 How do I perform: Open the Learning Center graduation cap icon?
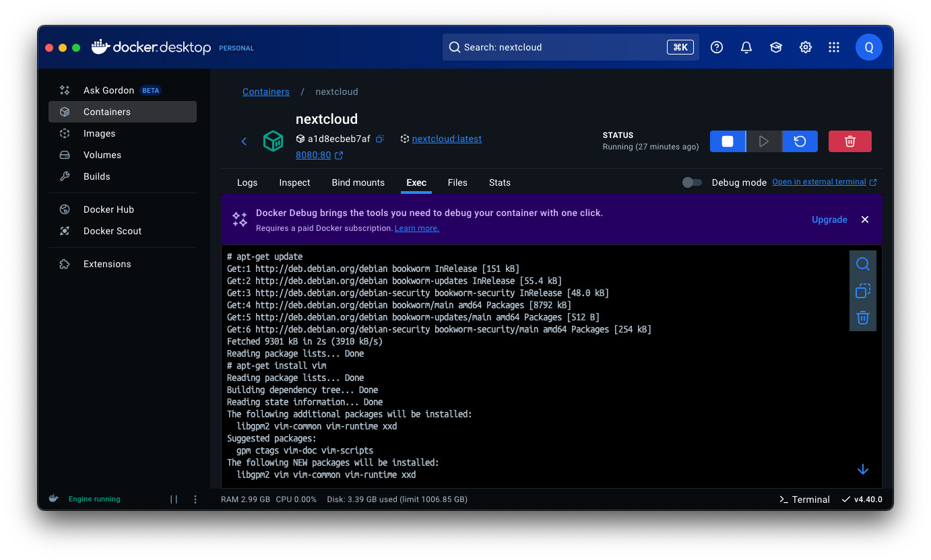click(776, 47)
